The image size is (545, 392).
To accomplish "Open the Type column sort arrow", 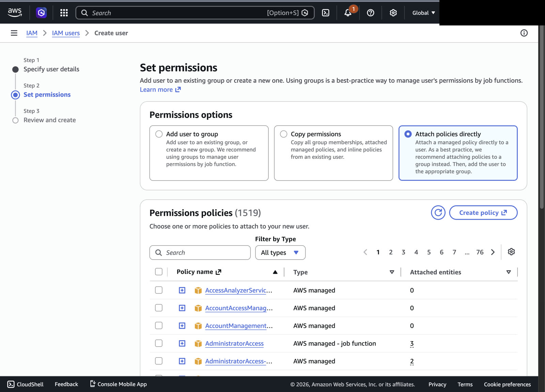I will 392,272.
